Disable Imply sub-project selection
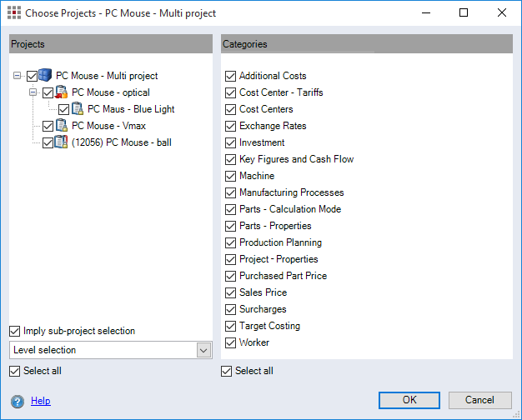Screen dimensions: 522x420 click(x=15, y=331)
